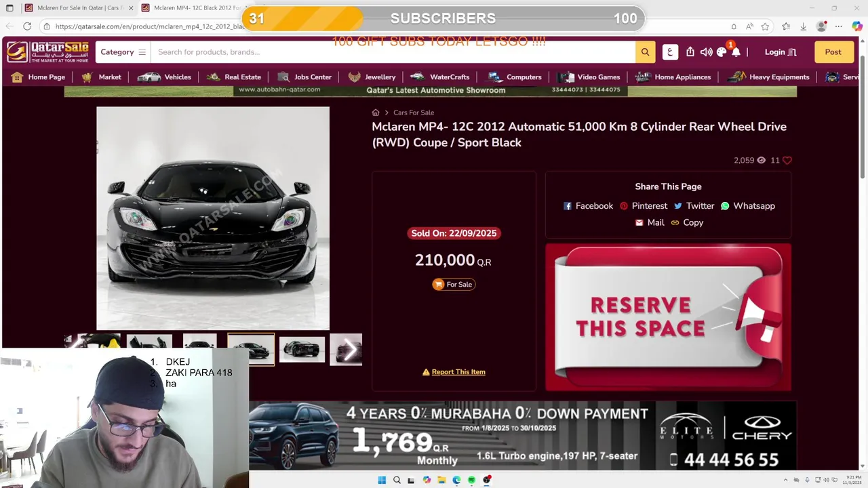The image size is (868, 488).
Task: Click the Autobahn Qatar showroom banner
Action: coord(430,91)
